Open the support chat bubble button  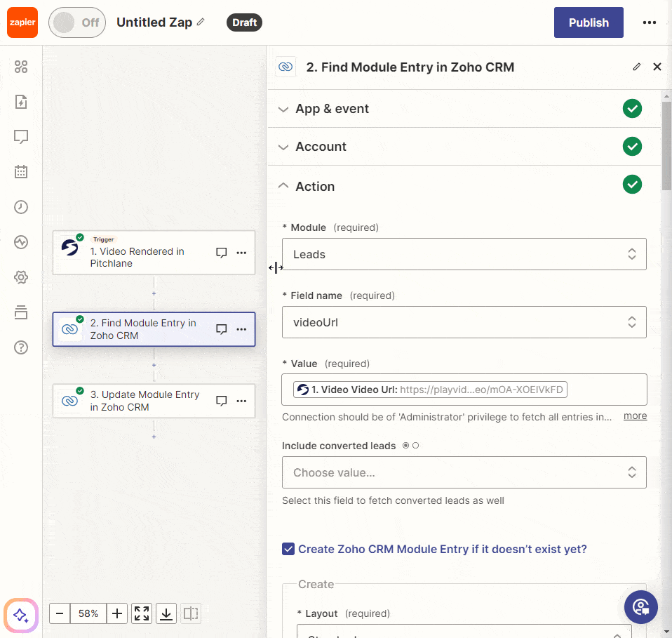[640, 607]
